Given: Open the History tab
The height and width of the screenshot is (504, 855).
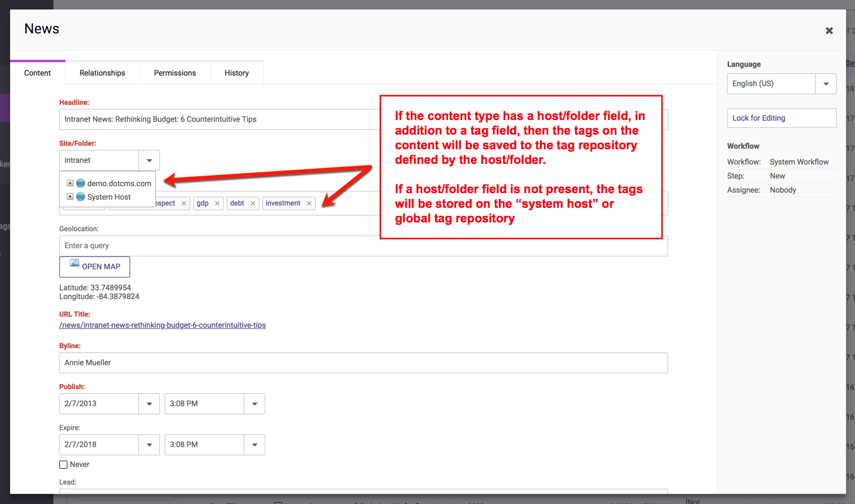Looking at the screenshot, I should (x=237, y=73).
